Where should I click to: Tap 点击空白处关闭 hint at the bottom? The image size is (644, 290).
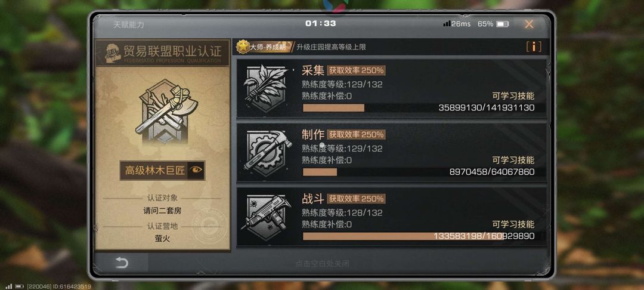tap(323, 263)
